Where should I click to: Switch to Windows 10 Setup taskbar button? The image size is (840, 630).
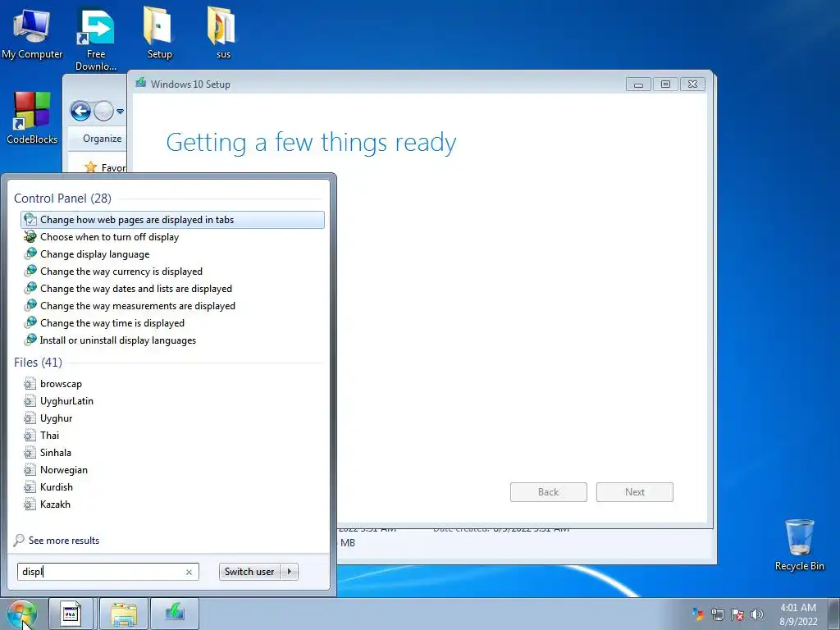click(x=175, y=614)
